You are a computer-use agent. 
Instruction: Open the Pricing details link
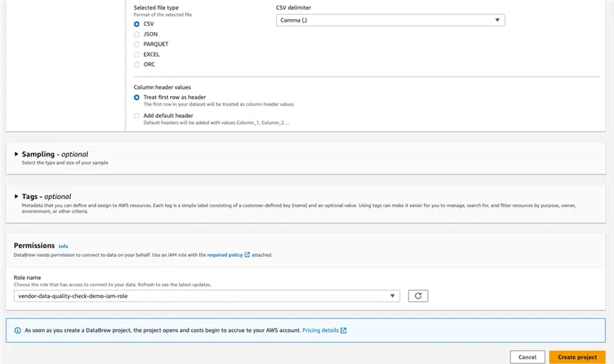pyautogui.click(x=321, y=331)
